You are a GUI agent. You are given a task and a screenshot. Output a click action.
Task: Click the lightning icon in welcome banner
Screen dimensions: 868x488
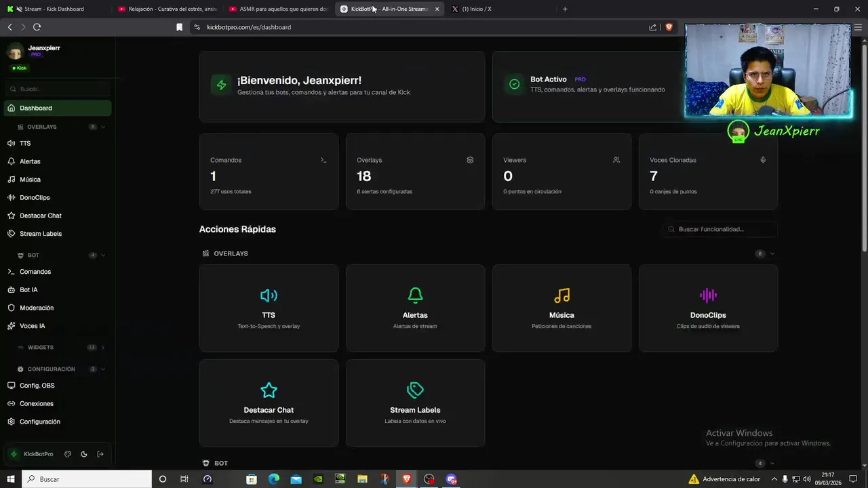click(221, 85)
